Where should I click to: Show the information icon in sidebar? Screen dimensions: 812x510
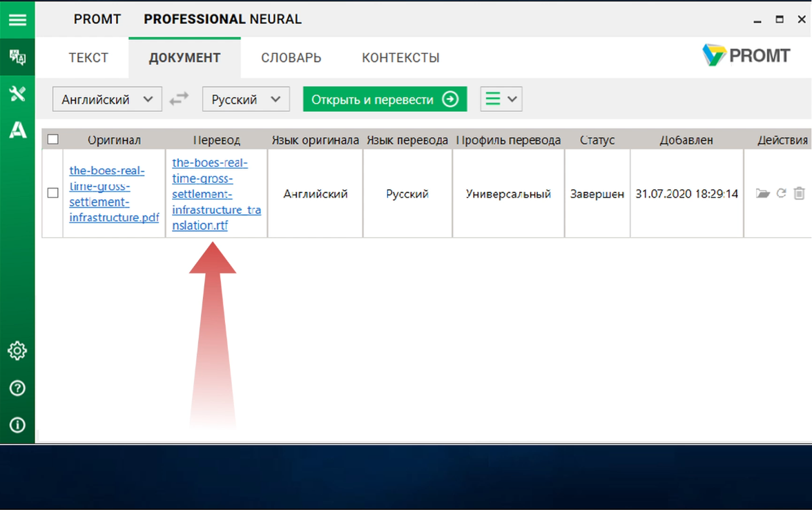pos(17,425)
